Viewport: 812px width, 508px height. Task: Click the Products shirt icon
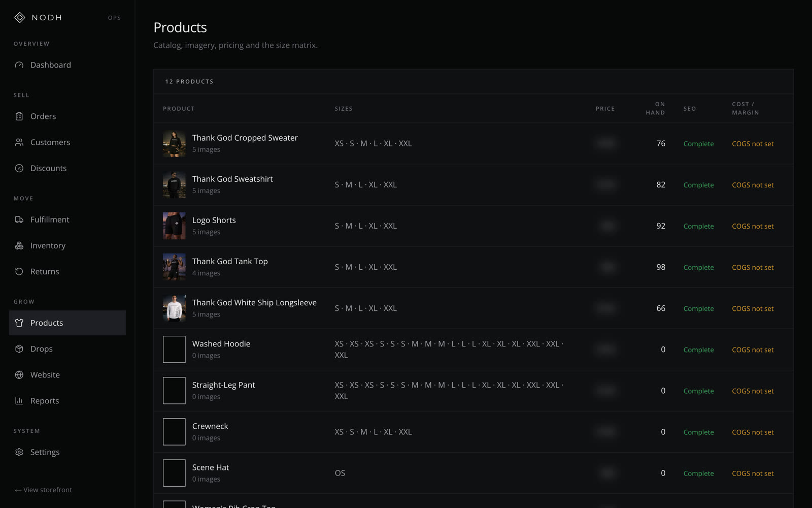click(x=19, y=323)
